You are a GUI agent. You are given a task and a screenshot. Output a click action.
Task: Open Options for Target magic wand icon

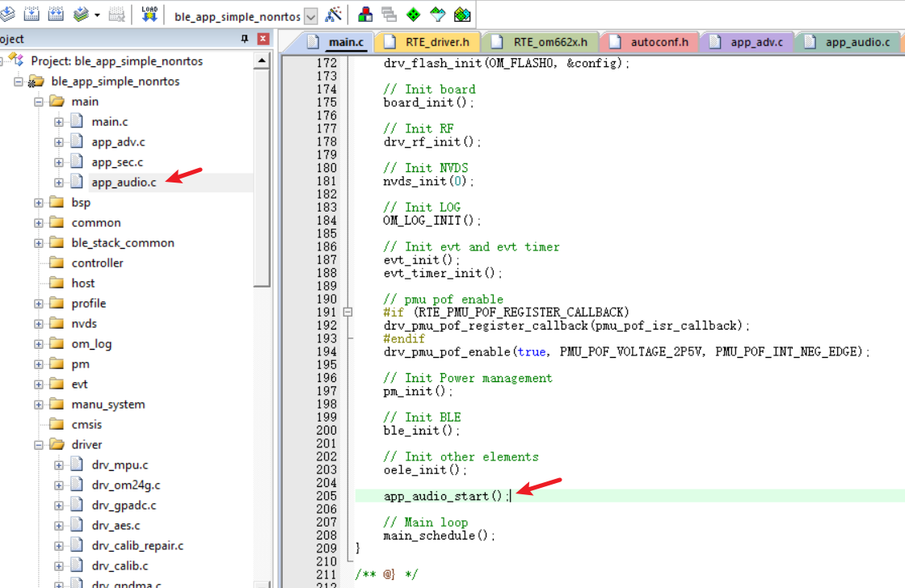pyautogui.click(x=333, y=15)
